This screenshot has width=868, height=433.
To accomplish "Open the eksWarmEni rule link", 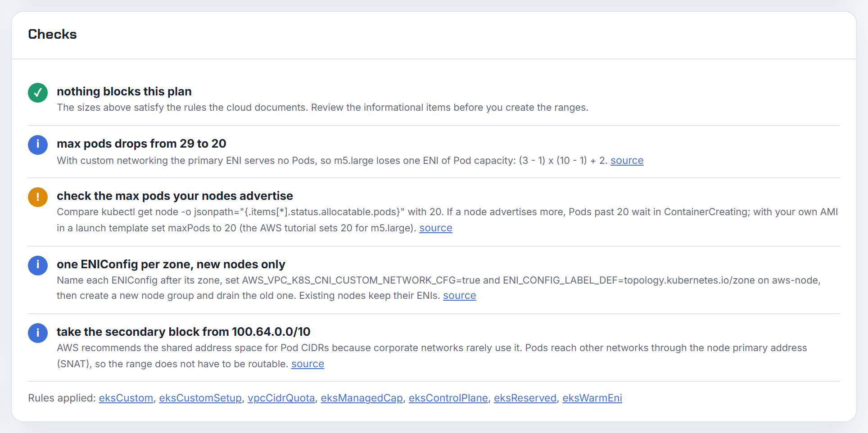I will (x=592, y=398).
